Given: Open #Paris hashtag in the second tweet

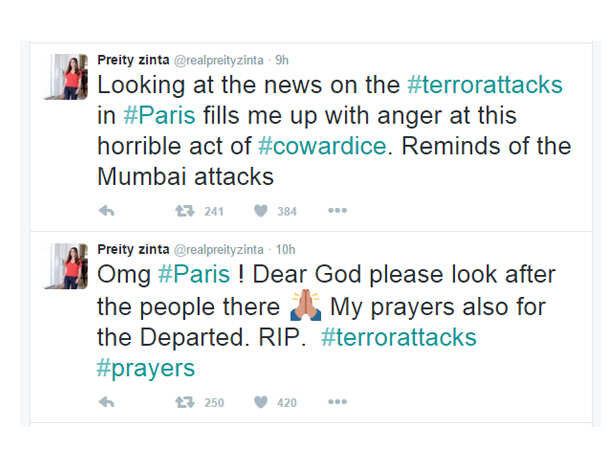Looking at the screenshot, I should point(194,274).
